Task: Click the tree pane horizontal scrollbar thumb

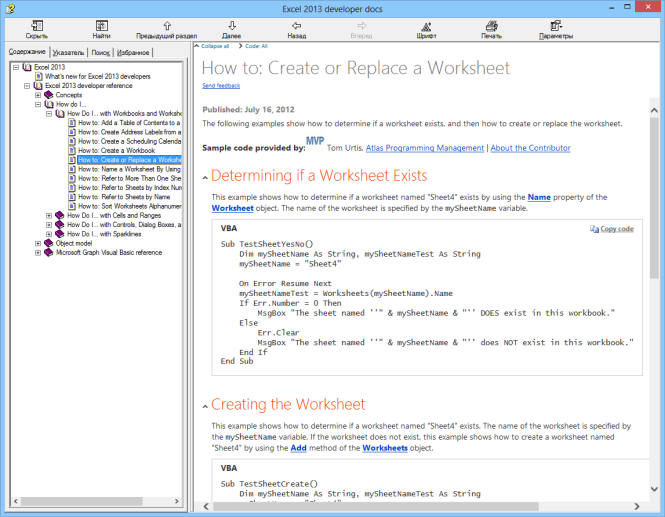Action: [x=82, y=501]
